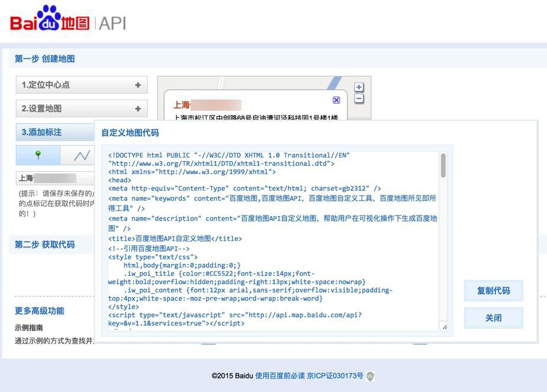Click the 上海 marker name input field

tap(55, 178)
